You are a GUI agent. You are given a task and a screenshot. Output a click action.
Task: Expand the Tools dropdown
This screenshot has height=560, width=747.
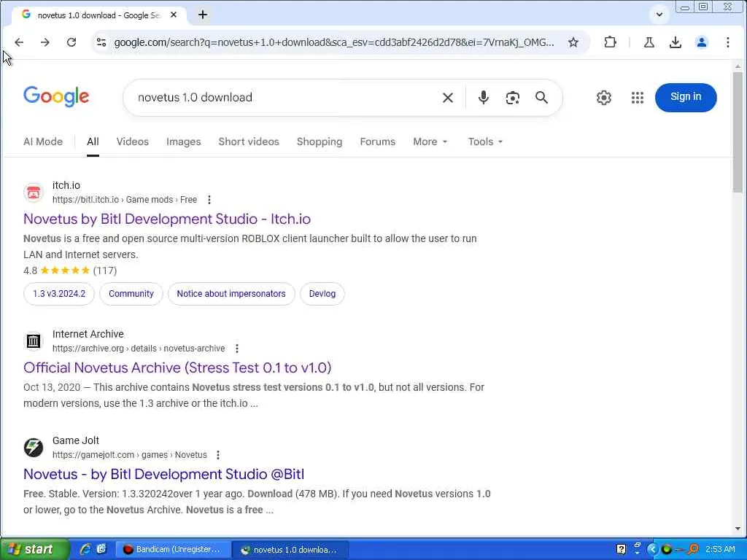click(x=485, y=141)
